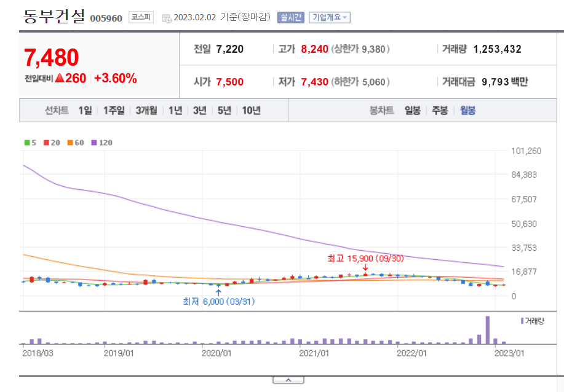
Task: Click the 코스피 market badge
Action: 141,17
